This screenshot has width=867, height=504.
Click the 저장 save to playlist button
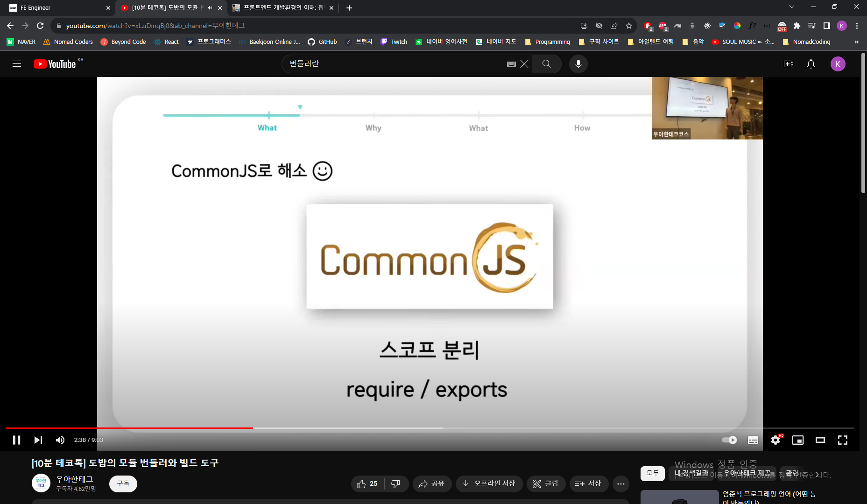tap(589, 484)
